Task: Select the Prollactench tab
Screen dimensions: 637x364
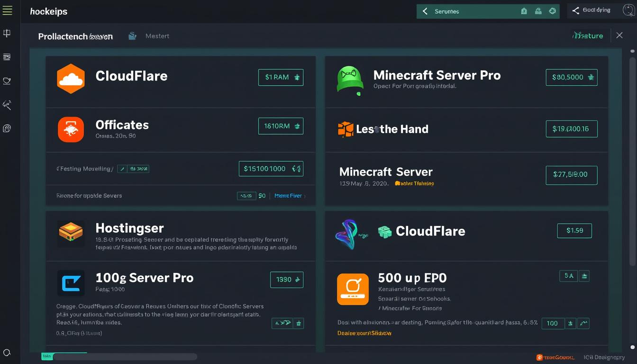Action: pos(75,36)
